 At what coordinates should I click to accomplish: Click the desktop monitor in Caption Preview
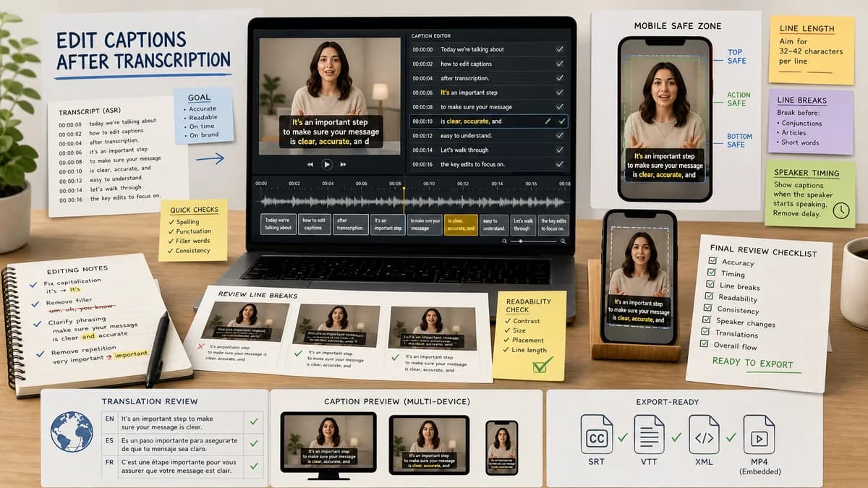[328, 445]
